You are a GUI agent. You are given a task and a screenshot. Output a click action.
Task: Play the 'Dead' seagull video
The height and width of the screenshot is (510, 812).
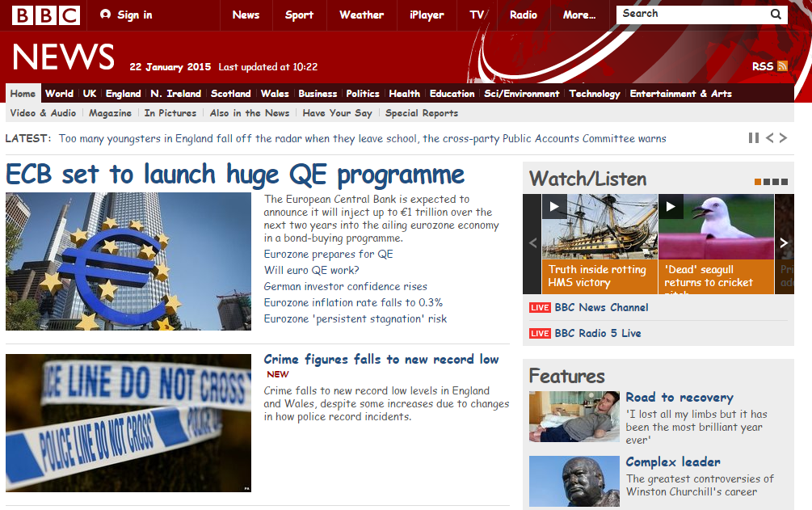pos(671,206)
